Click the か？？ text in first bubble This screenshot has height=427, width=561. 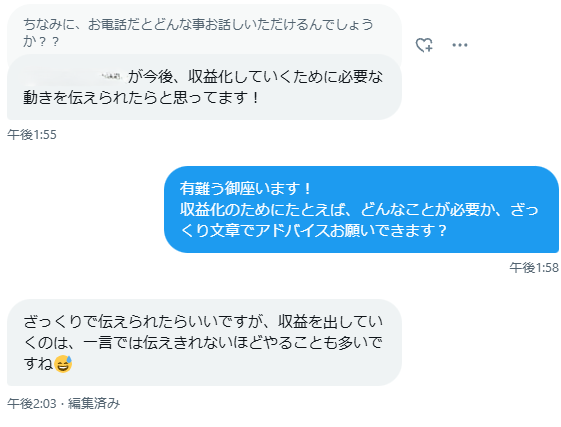41,42
